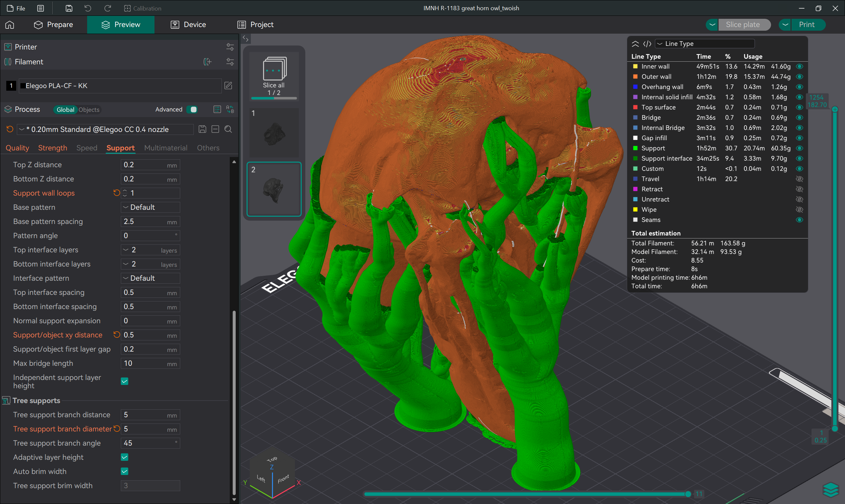Click the Print button
Viewport: 845px width, 504px height.
click(x=806, y=24)
